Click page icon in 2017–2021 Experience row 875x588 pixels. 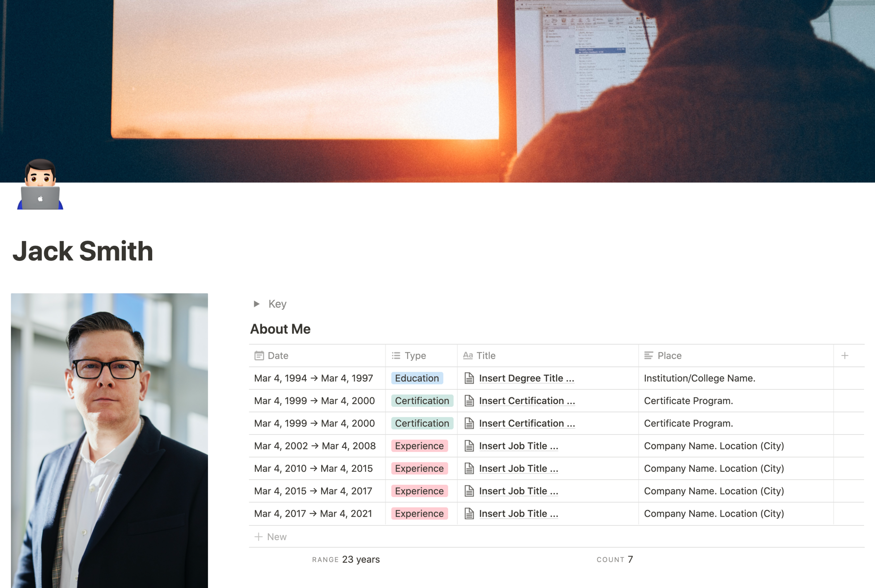(469, 513)
